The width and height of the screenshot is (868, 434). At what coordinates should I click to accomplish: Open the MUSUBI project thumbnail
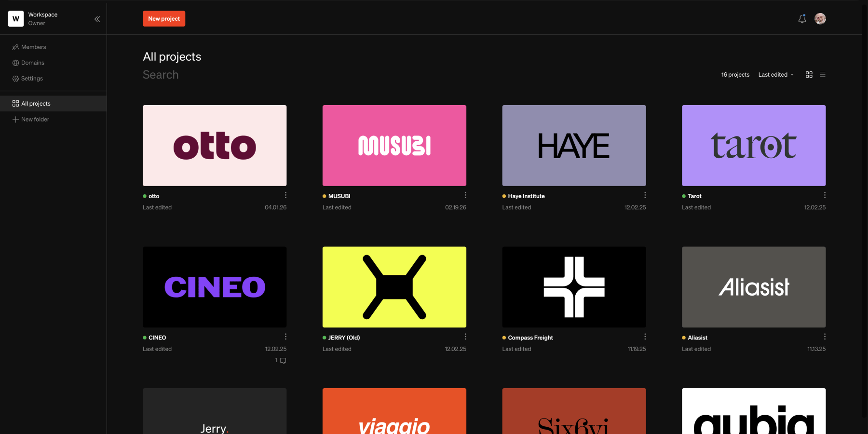394,146
